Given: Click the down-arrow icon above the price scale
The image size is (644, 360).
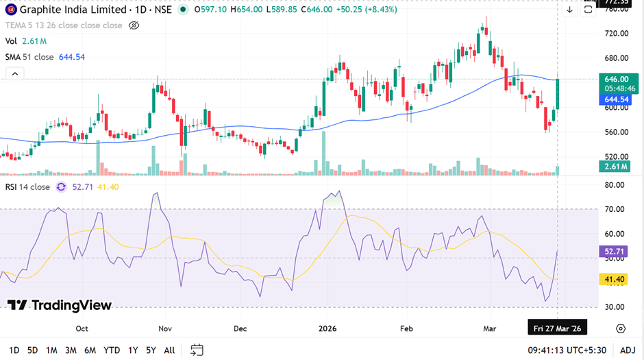Looking at the screenshot, I should click(x=569, y=10).
